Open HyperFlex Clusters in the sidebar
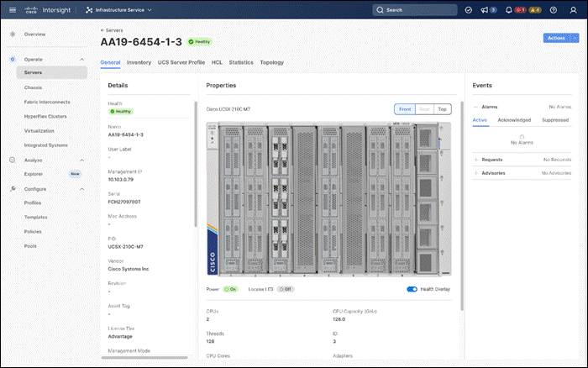Viewport: 588px width, 368px height. coord(45,116)
